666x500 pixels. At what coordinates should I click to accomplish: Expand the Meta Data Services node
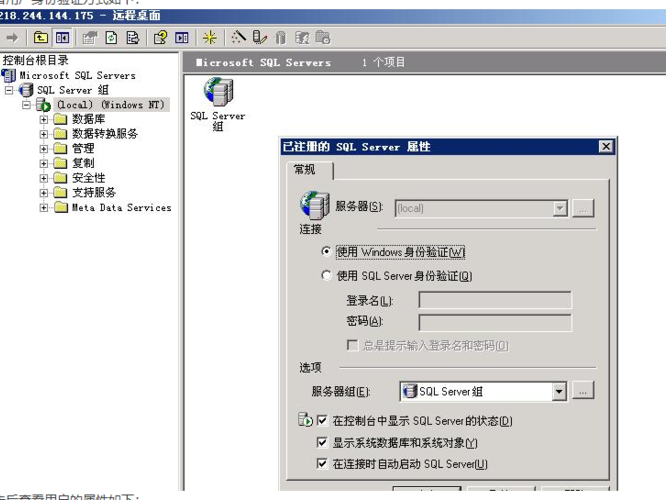[43, 208]
